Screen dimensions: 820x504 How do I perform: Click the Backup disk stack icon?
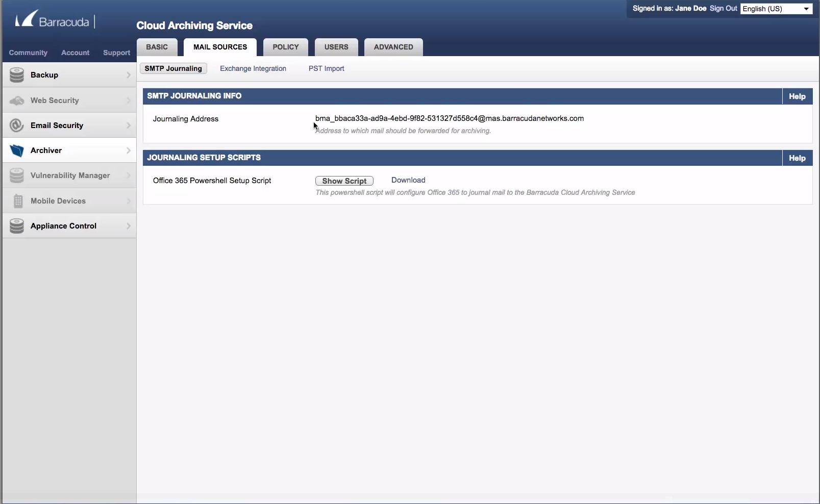pos(17,75)
